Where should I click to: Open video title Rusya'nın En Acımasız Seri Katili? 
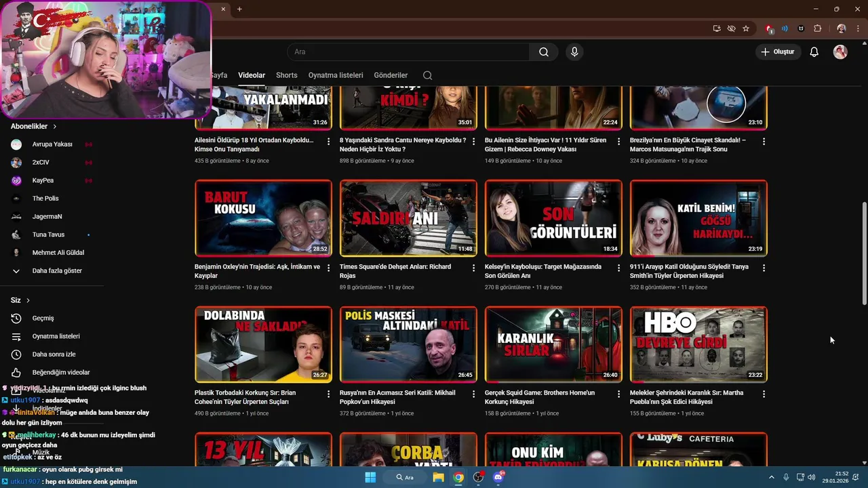tap(397, 397)
